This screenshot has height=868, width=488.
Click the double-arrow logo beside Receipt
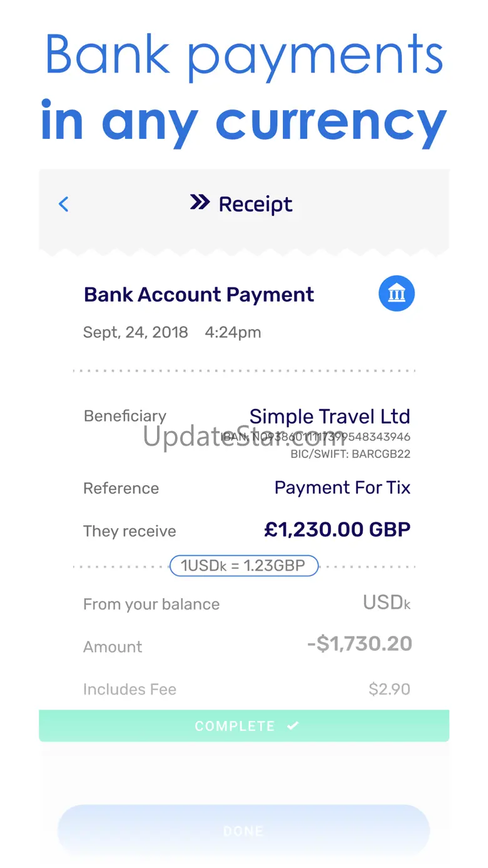[200, 202]
